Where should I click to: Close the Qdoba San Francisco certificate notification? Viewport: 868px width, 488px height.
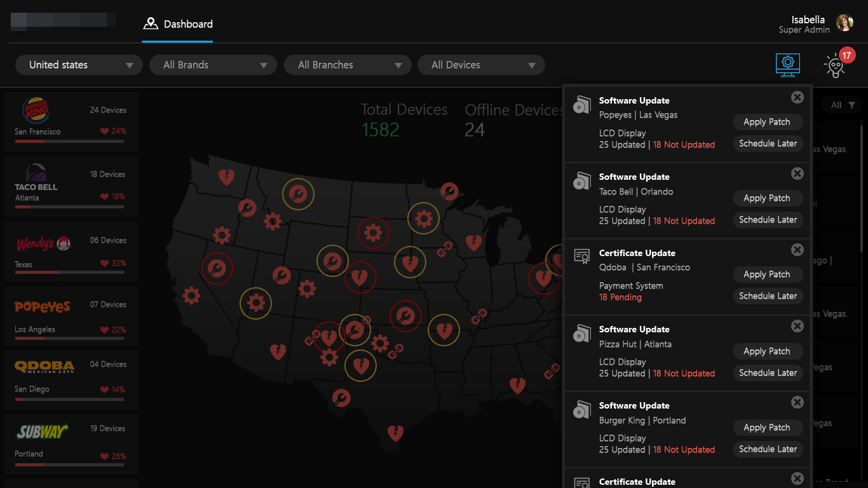click(797, 250)
